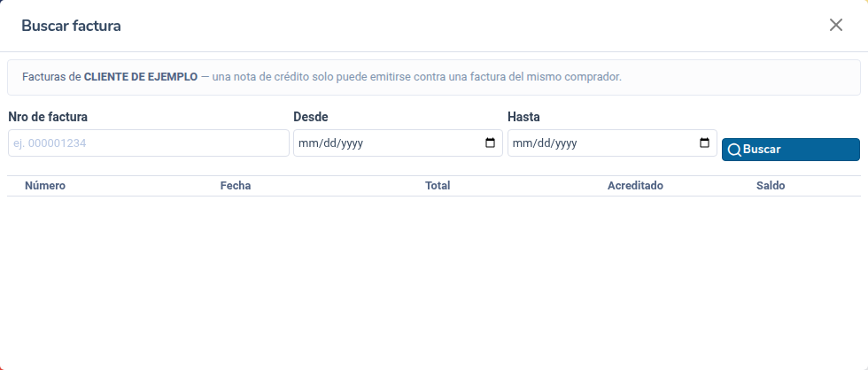Focus the Hasta date field

click(612, 143)
